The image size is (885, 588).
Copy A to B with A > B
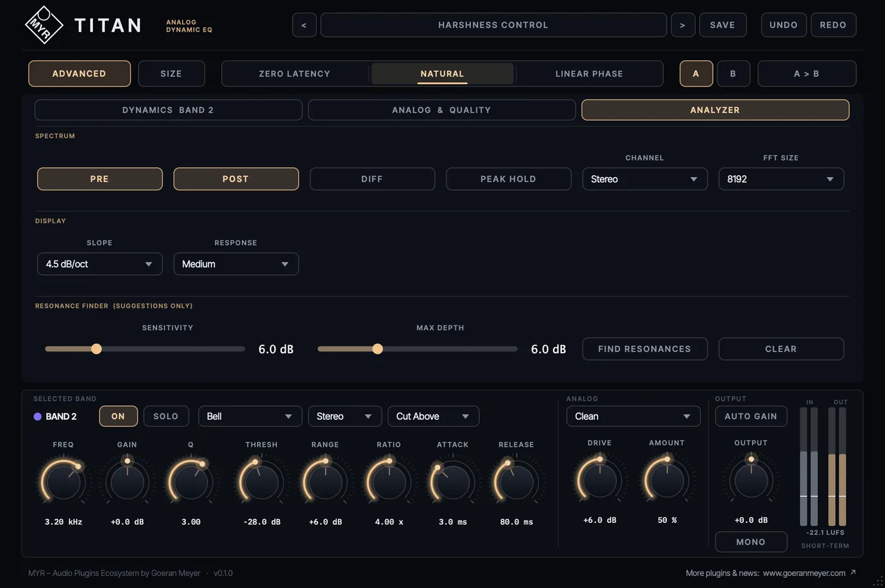pyautogui.click(x=807, y=73)
